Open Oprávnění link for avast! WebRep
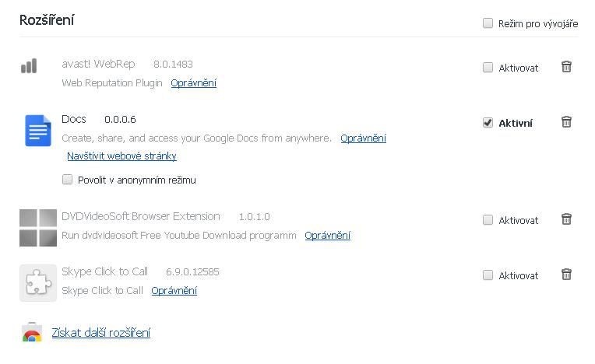Image resolution: width=595 pixels, height=364 pixels. tap(194, 83)
